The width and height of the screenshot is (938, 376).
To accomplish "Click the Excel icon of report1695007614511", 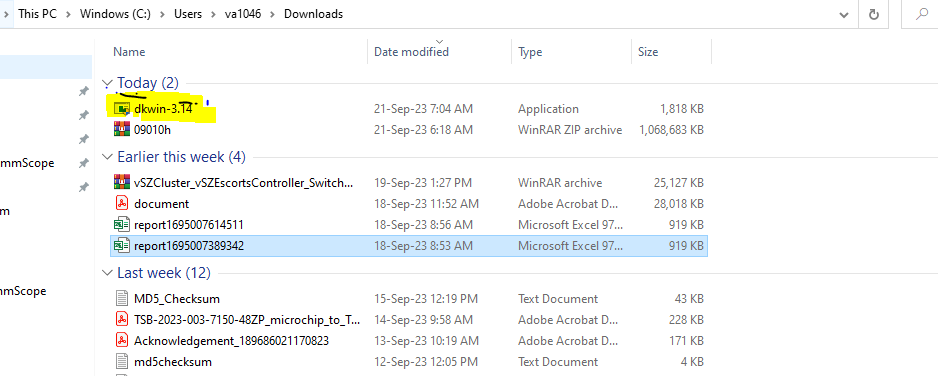I will (122, 225).
